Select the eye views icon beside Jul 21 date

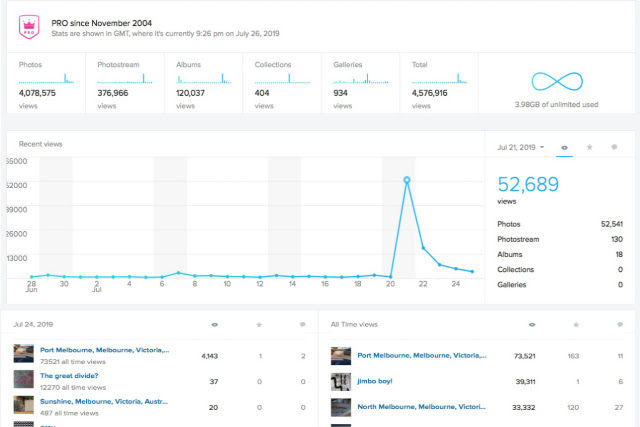pyautogui.click(x=564, y=148)
